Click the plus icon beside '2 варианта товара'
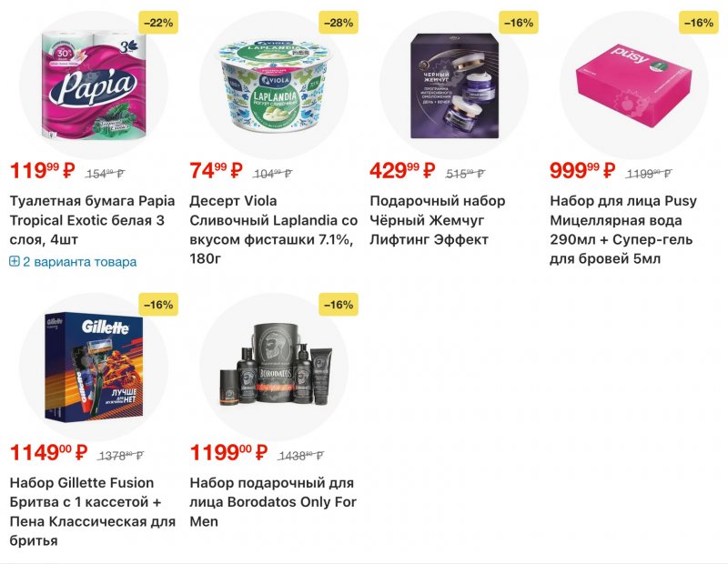Viewport: 728px width, 564px height. 15,262
